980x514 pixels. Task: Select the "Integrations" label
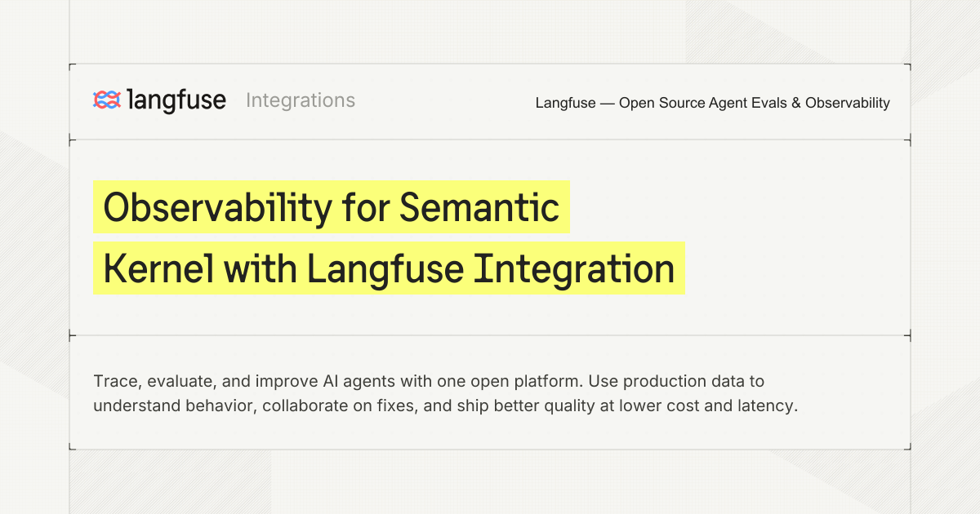point(301,100)
